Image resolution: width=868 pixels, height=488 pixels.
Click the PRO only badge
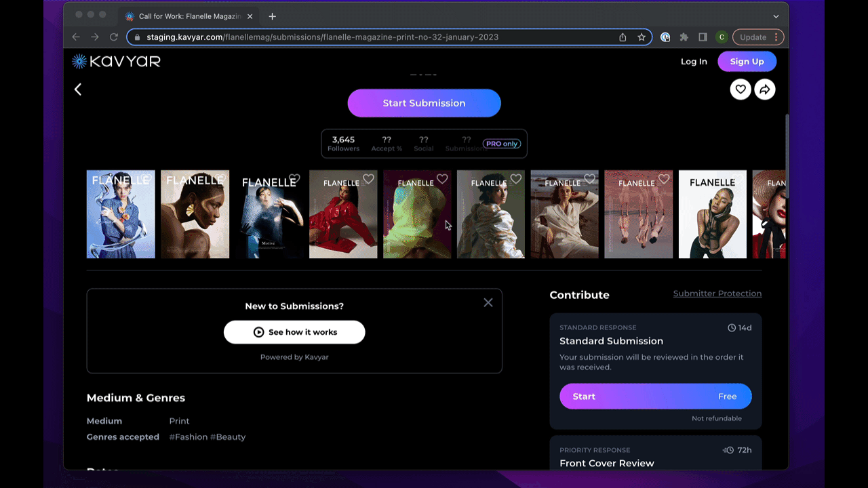pyautogui.click(x=502, y=144)
